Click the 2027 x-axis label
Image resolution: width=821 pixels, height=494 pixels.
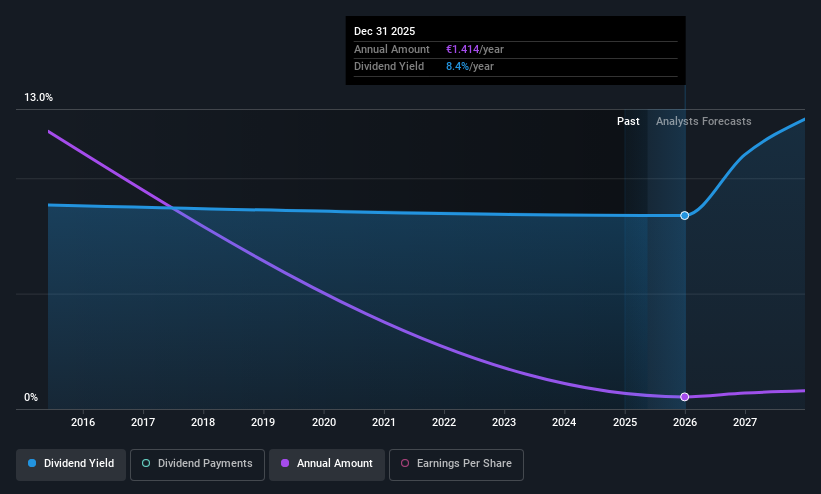pos(745,422)
